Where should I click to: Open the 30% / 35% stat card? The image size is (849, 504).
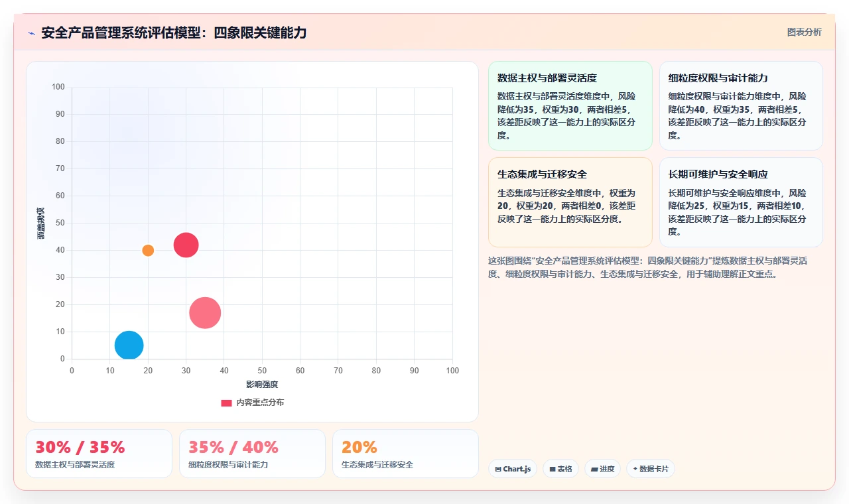[99, 454]
